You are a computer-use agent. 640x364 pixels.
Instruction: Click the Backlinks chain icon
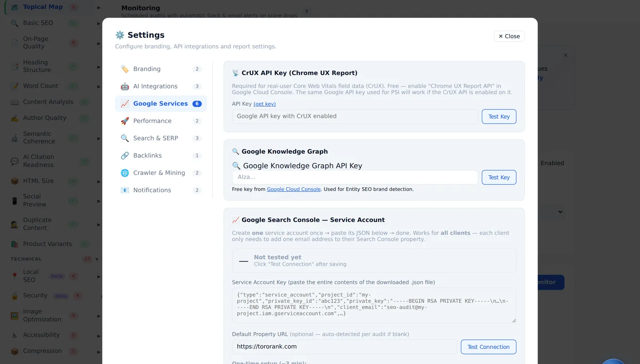(x=125, y=155)
